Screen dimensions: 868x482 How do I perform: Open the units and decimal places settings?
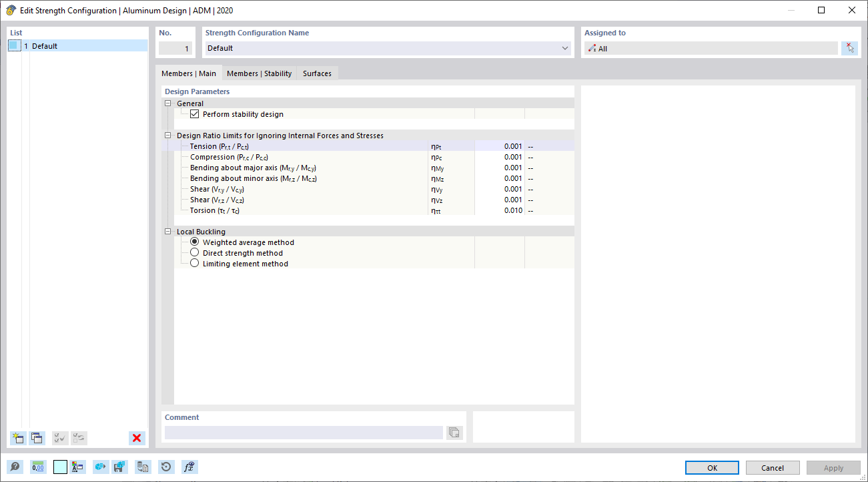tap(38, 467)
